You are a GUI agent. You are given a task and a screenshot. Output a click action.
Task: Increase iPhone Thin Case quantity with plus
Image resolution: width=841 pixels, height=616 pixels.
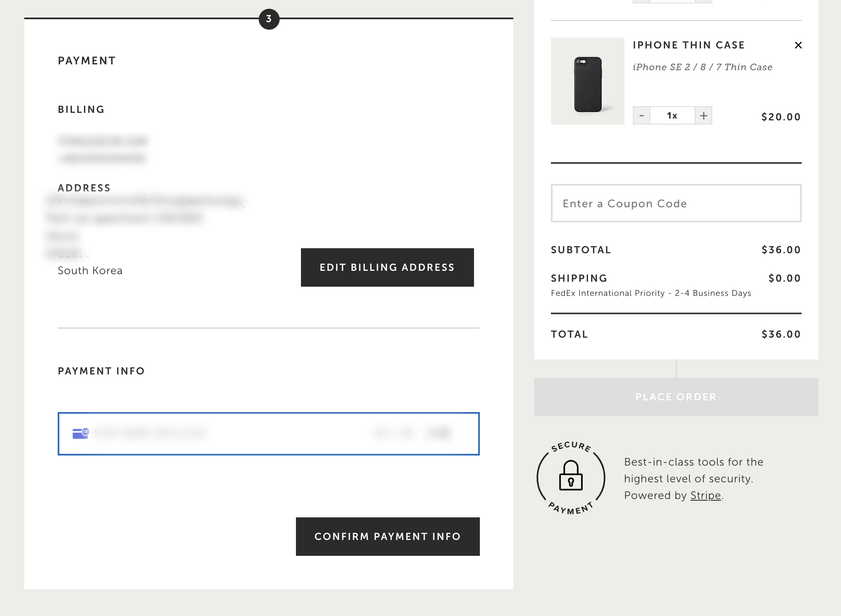pos(703,115)
